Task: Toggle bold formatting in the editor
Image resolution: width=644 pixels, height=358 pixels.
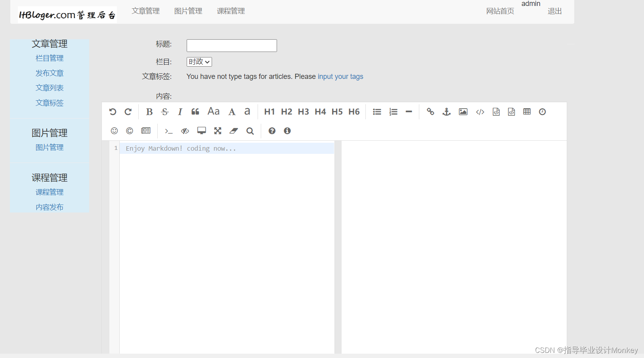Action: coord(149,112)
